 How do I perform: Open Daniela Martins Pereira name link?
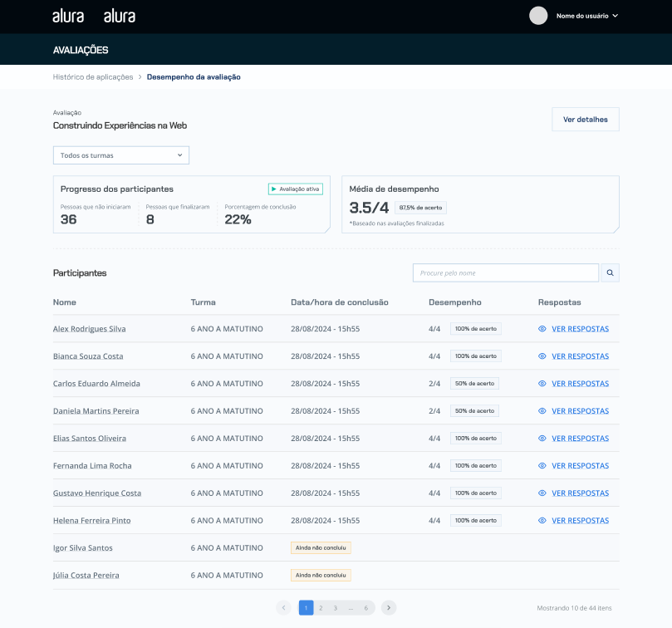96,411
